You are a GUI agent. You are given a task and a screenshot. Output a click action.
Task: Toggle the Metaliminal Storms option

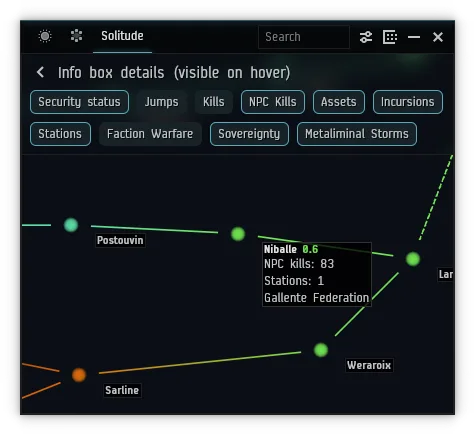(357, 134)
